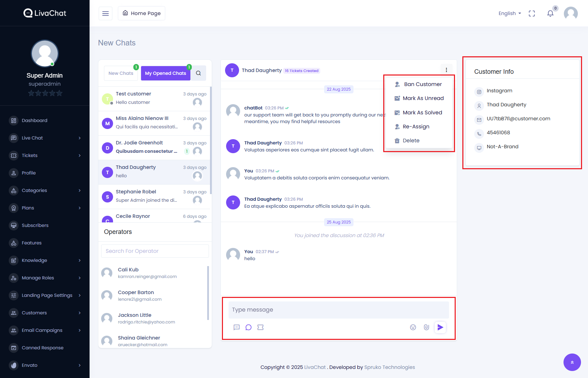Enter fullscreen mode from the top bar
The width and height of the screenshot is (588, 378).
[x=532, y=14]
